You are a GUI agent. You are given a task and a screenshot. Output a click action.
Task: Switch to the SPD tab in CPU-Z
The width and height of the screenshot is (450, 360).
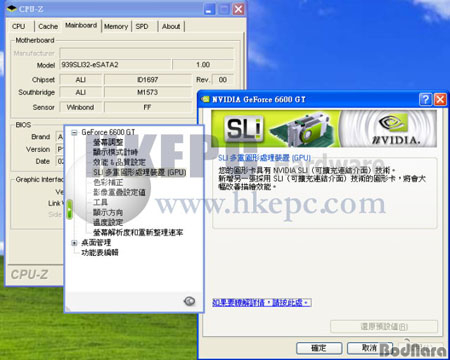tap(142, 26)
